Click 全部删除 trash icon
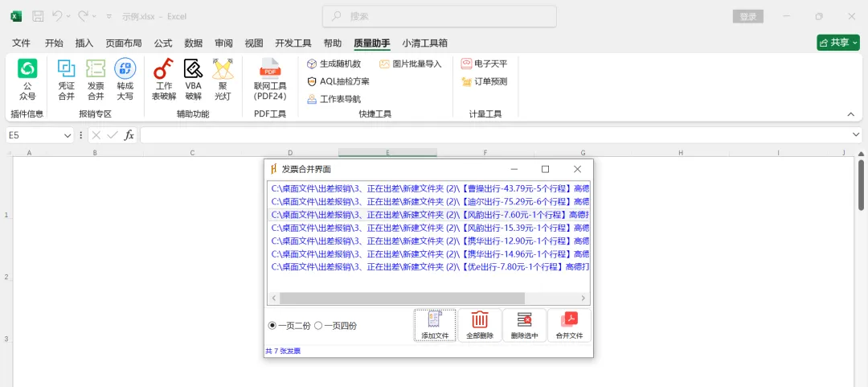Image resolution: width=868 pixels, height=387 pixels. coord(479,326)
